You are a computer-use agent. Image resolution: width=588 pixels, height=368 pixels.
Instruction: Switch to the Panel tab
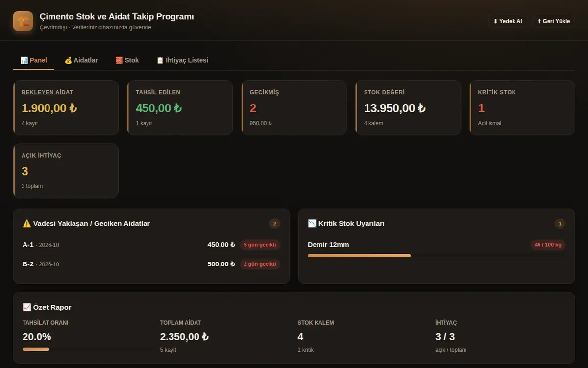coord(34,60)
